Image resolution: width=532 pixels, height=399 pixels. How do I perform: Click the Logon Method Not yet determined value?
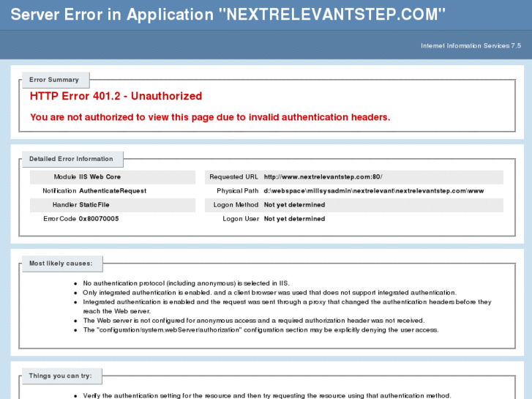pyautogui.click(x=294, y=205)
